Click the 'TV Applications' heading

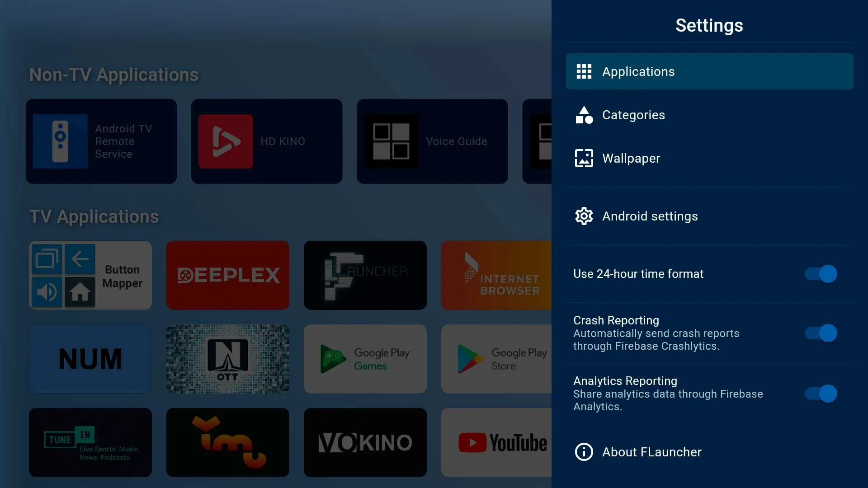tap(94, 216)
